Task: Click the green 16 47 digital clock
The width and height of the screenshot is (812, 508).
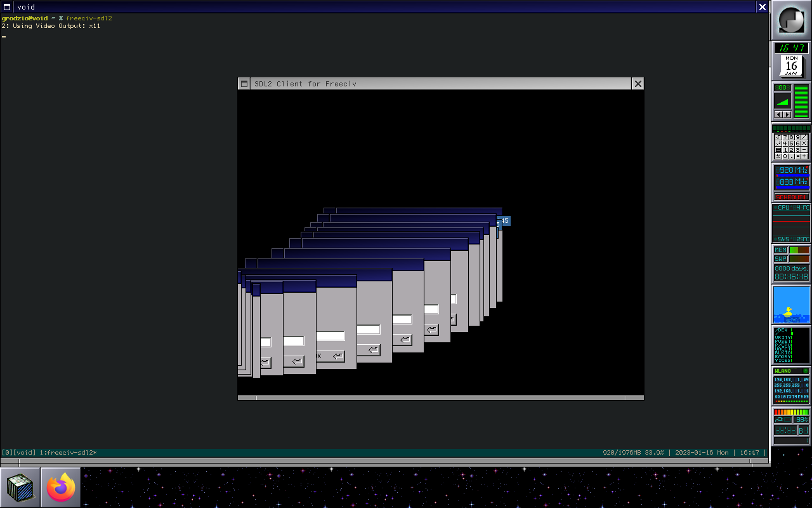Action: coord(791,48)
